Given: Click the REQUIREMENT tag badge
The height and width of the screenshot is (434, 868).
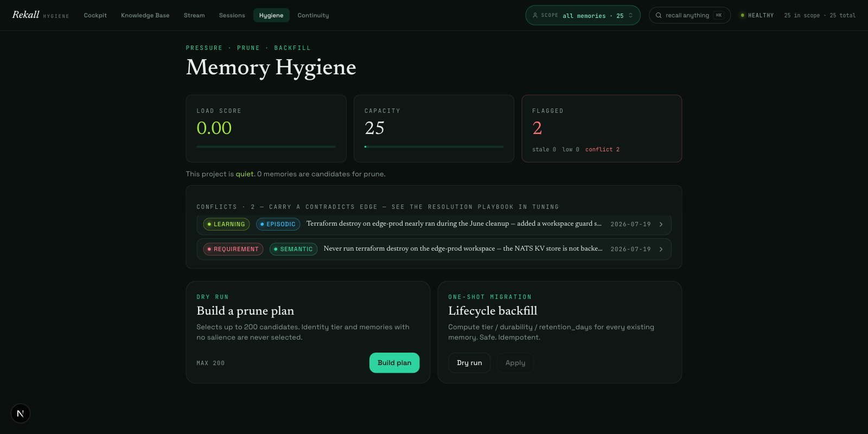Looking at the screenshot, I should point(233,249).
